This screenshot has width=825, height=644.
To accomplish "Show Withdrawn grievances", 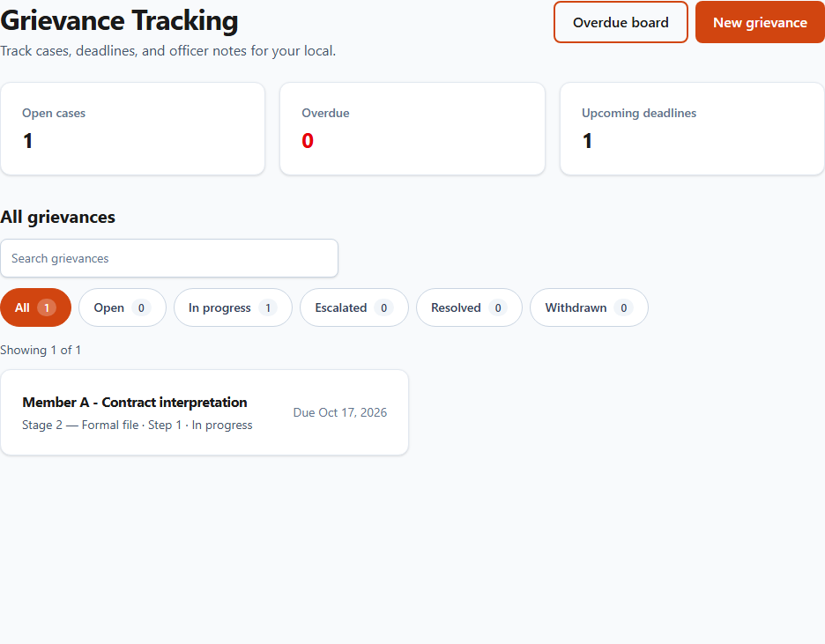I will click(589, 307).
